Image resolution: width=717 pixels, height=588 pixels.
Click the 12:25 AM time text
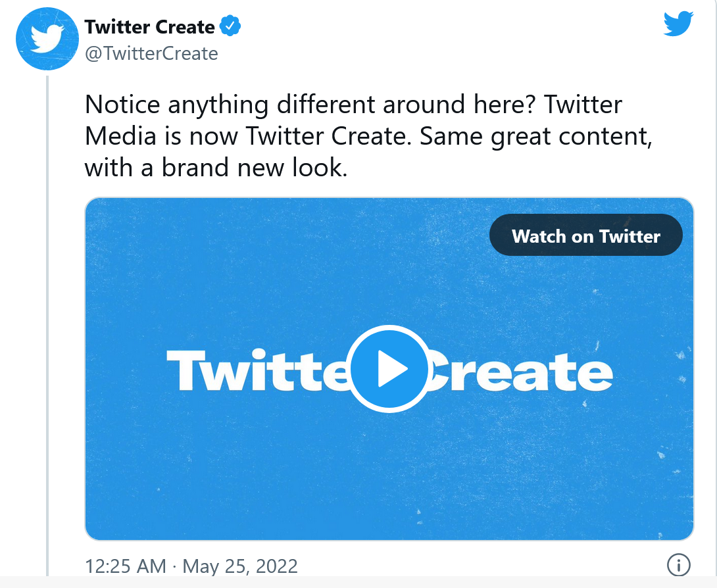pos(126,566)
